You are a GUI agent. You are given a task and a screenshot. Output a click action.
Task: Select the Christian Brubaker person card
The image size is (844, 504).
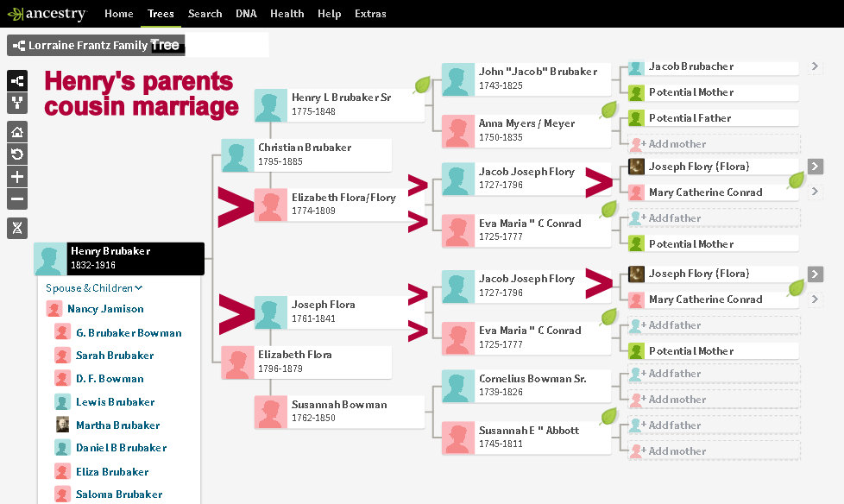pyautogui.click(x=305, y=155)
